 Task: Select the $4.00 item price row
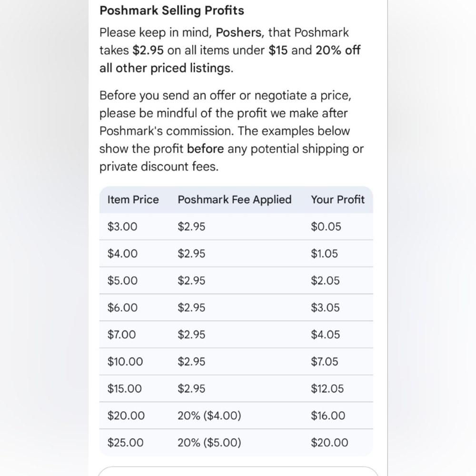pyautogui.click(x=236, y=254)
